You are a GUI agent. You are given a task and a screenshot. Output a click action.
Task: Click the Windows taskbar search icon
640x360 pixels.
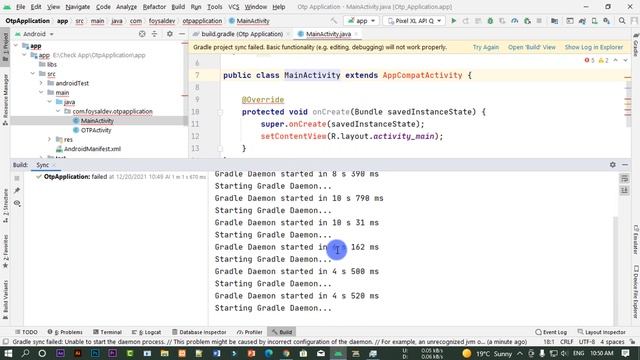(25, 353)
